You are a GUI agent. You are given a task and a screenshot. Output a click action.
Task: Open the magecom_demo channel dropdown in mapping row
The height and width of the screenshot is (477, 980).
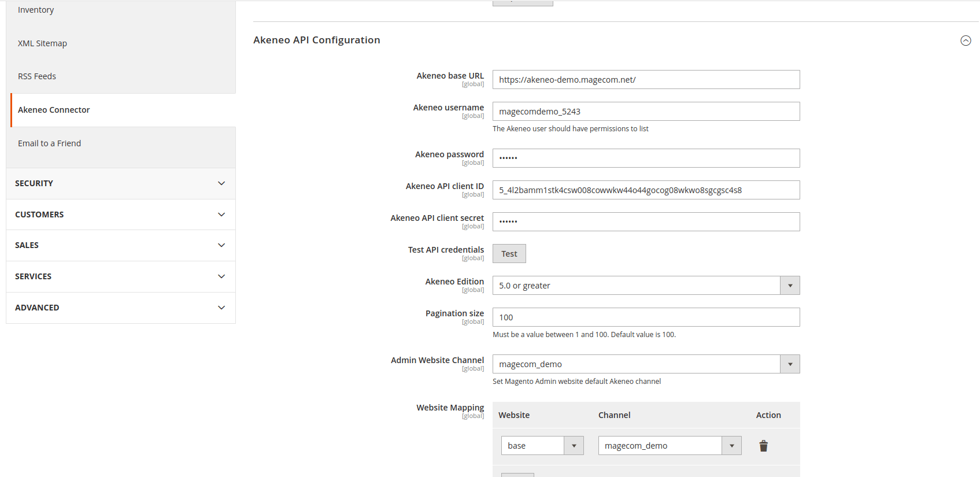[670, 446]
